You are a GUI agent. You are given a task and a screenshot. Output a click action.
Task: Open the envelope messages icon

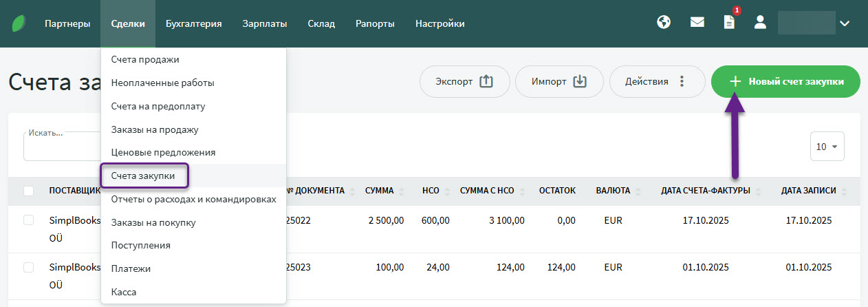pyautogui.click(x=697, y=23)
